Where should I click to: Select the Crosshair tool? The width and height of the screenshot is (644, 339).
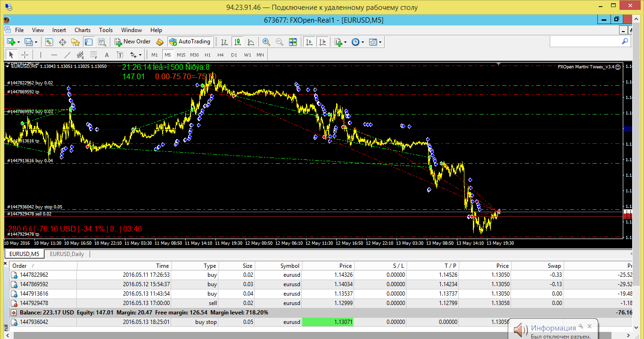tap(25, 55)
